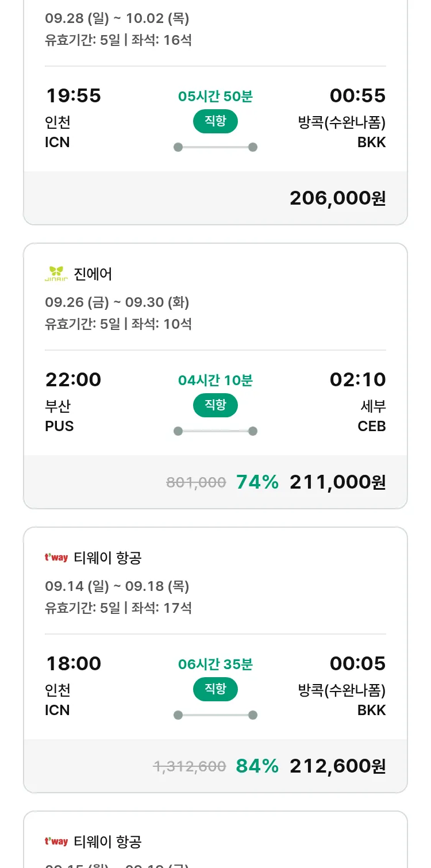
Task: Click the t'way logo on the 09.14 flight card
Action: point(56,558)
